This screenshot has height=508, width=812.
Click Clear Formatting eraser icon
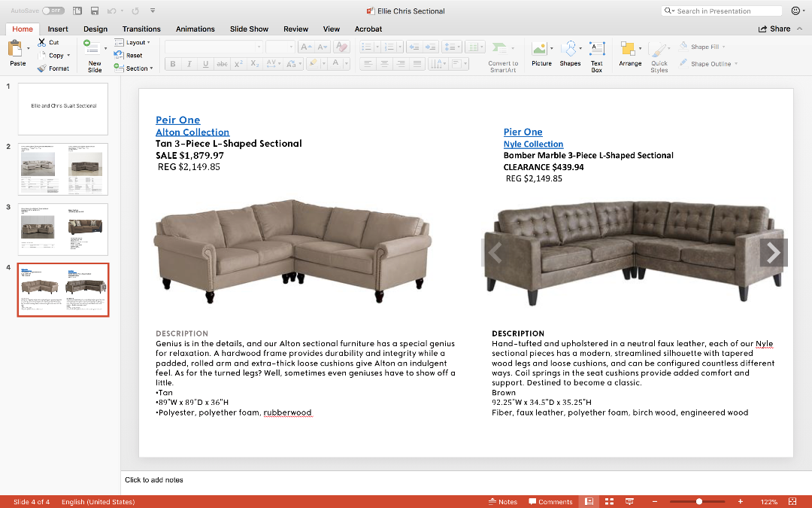tap(341, 47)
